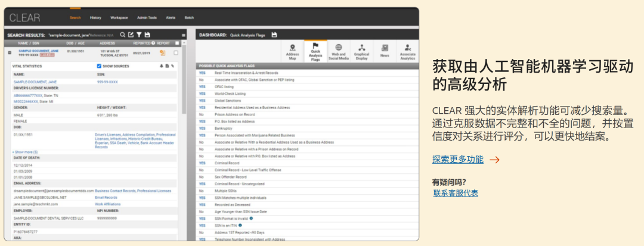Open the Associate Analytics view
The image size is (644, 246).
(x=407, y=52)
